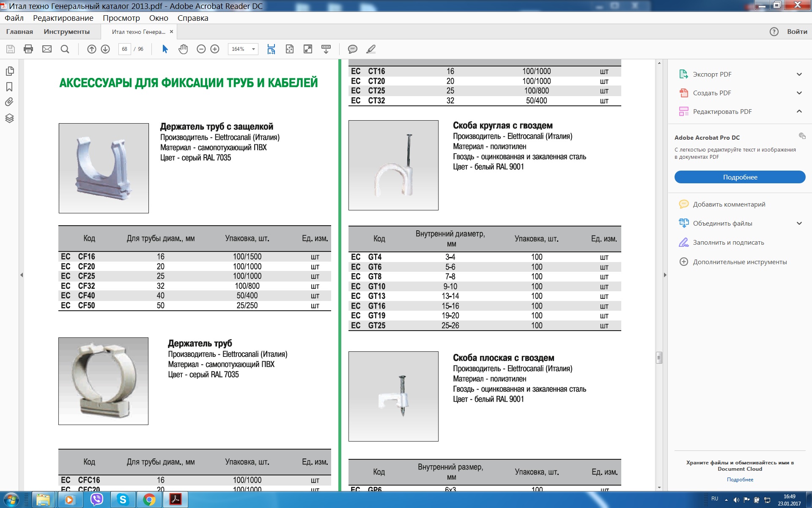Viewport: 812px width, 508px height.
Task: Click fit one full page icon
Action: pos(290,49)
